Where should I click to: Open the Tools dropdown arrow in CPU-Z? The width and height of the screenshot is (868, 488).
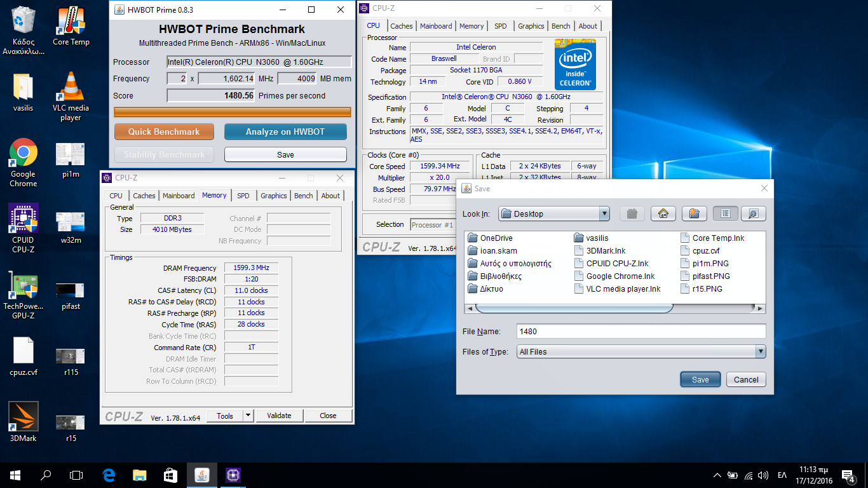pyautogui.click(x=248, y=416)
